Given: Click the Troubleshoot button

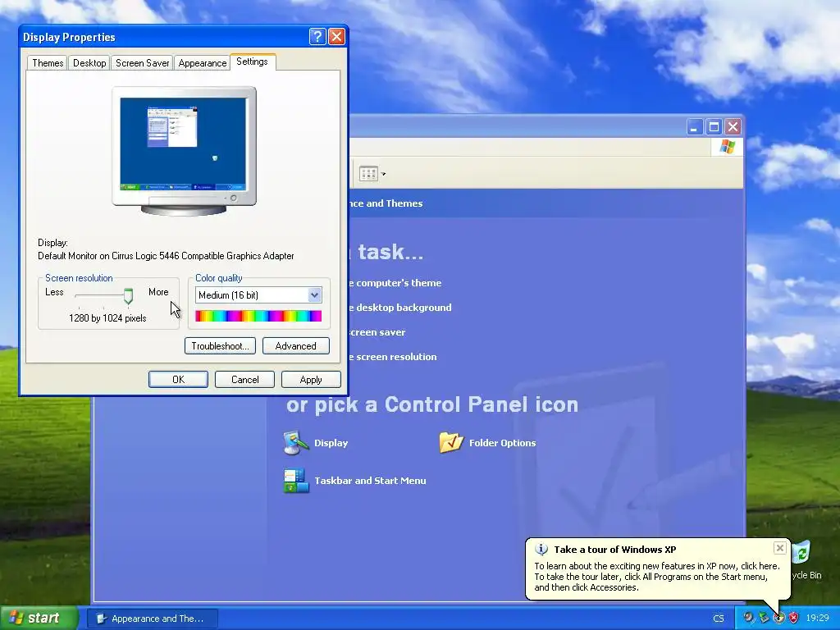Looking at the screenshot, I should click(x=220, y=345).
